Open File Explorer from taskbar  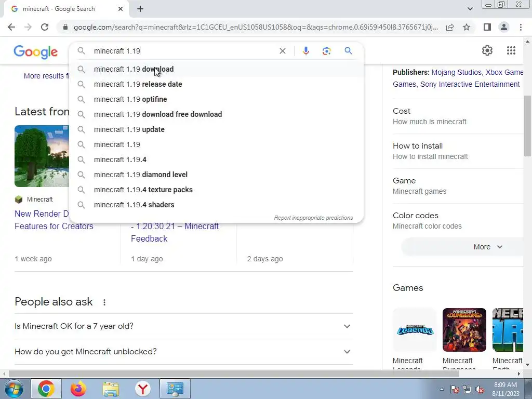111,389
